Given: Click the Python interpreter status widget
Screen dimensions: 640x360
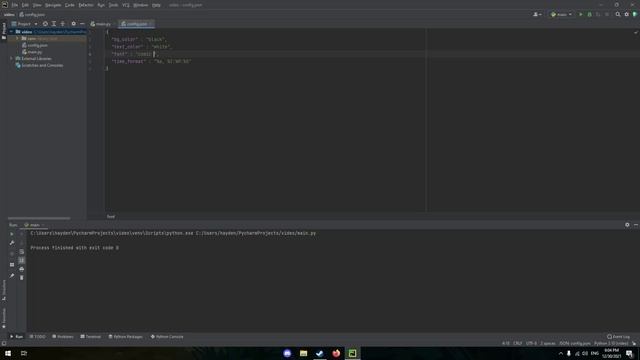Looking at the screenshot, I should coord(611,344).
